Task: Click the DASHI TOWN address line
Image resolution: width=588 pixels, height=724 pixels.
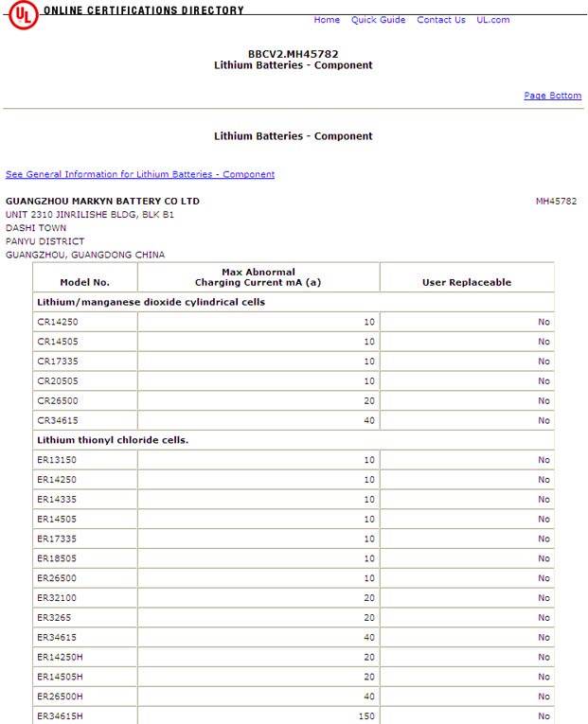Action: 36,228
